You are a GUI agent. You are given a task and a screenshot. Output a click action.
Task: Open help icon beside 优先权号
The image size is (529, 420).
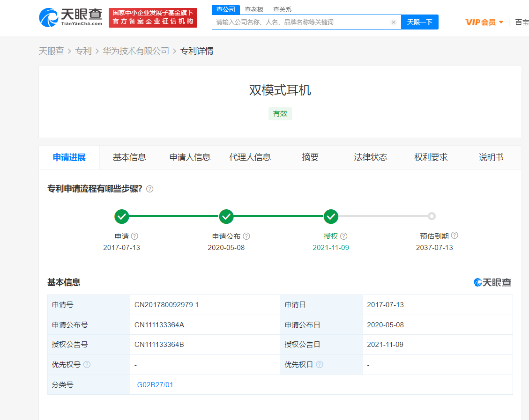point(87,365)
